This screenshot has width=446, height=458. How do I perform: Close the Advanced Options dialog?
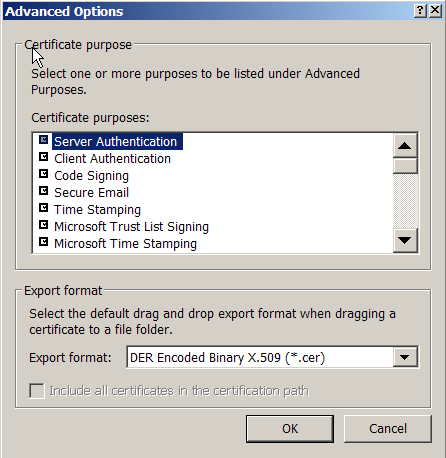click(x=435, y=11)
